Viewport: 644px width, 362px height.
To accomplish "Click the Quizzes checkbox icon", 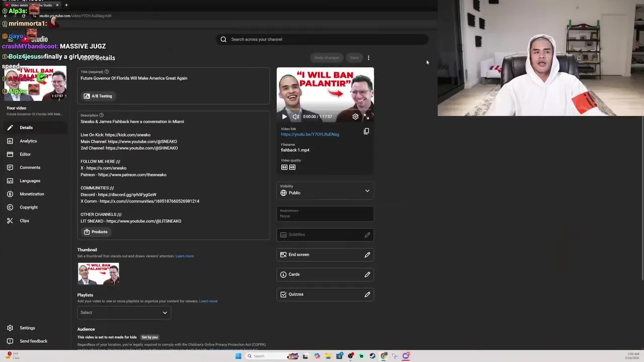I will [x=283, y=295].
